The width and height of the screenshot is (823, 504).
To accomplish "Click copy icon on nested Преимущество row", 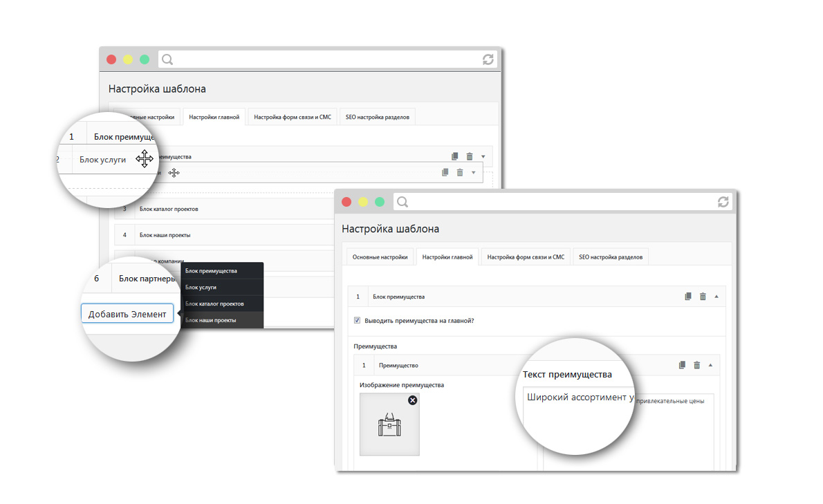I will [x=682, y=365].
